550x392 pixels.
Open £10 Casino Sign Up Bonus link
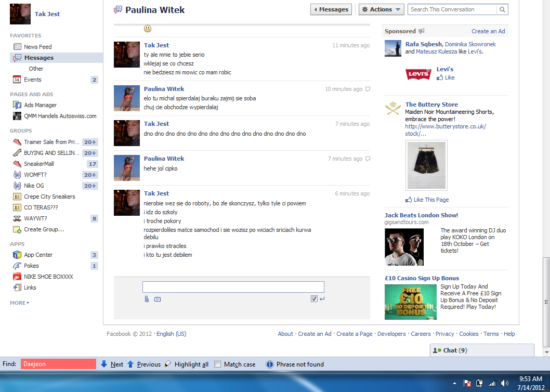422,278
